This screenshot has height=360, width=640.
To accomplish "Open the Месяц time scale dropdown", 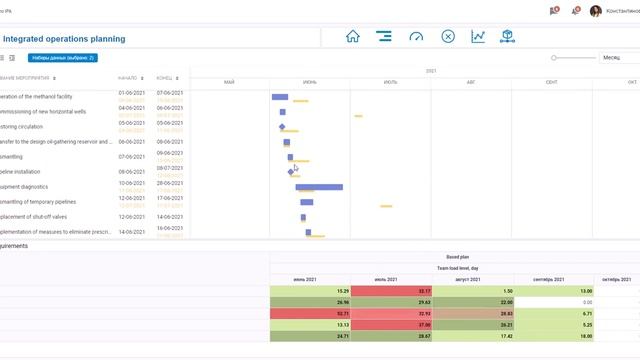I will point(619,58).
